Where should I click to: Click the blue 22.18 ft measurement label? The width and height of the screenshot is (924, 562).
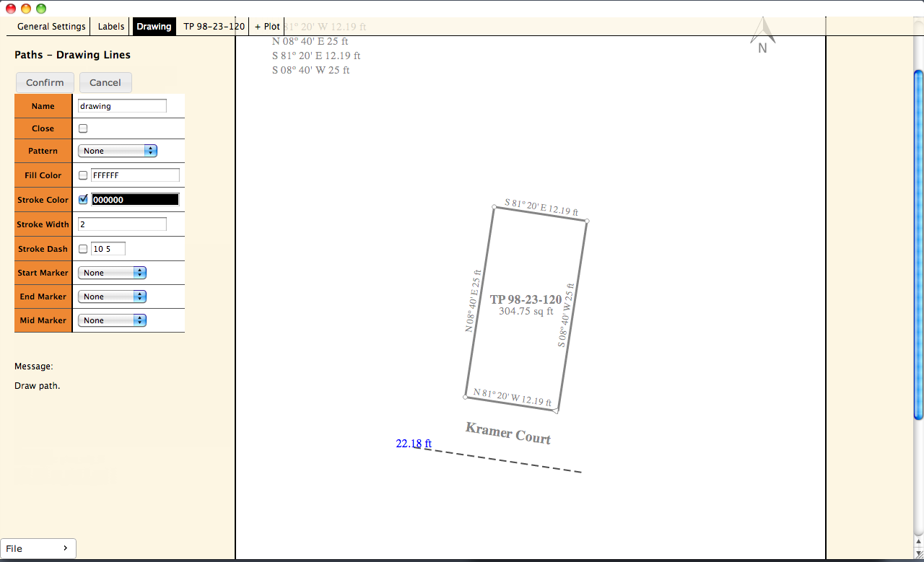[x=412, y=443]
